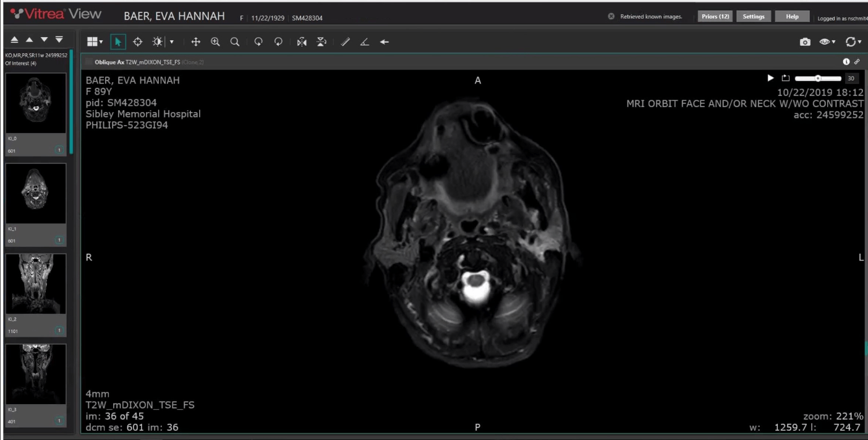
Task: Expand window/level presets dropdown arrow
Action: click(x=172, y=42)
